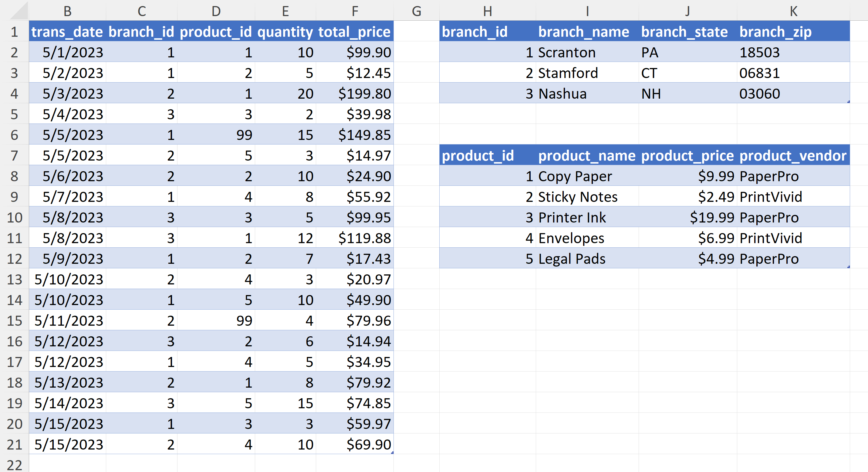The width and height of the screenshot is (868, 472).
Task: Click the 06831 zip code cell
Action: [x=793, y=73]
